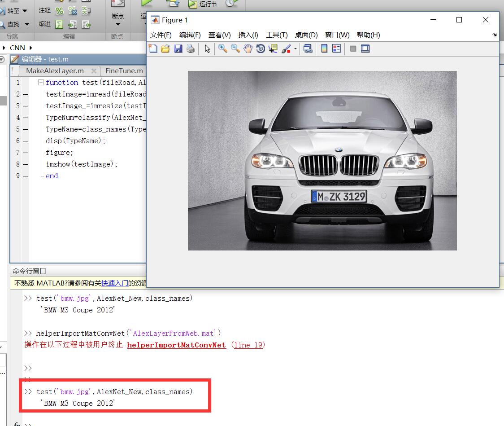The width and height of the screenshot is (504, 426).
Task: Click the Open File folder icon in Figure toolbar
Action: click(x=165, y=48)
